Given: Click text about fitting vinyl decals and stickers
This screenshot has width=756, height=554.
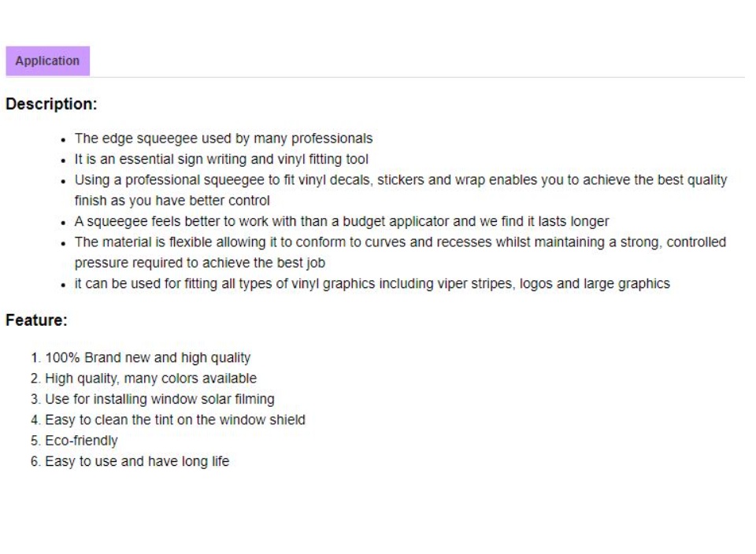Looking at the screenshot, I should [401, 180].
